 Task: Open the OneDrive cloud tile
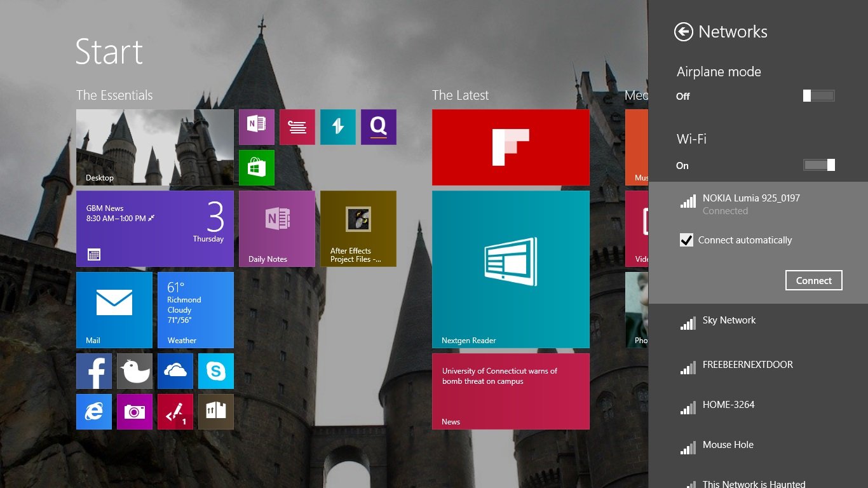pos(175,371)
